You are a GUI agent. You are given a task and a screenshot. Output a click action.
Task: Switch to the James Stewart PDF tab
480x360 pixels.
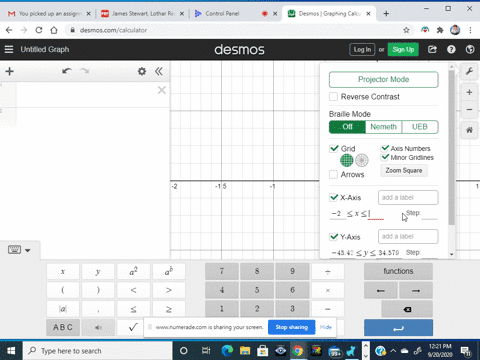pos(143,14)
